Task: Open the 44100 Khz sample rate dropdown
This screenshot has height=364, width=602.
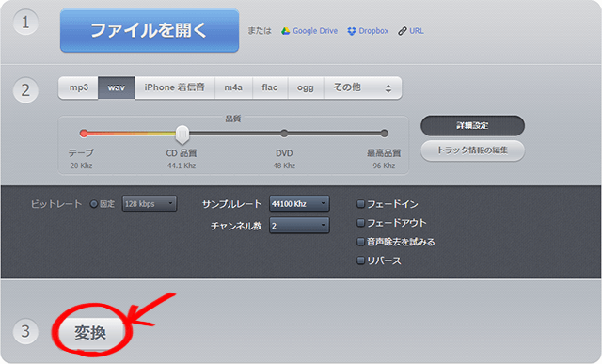Action: pos(299,203)
